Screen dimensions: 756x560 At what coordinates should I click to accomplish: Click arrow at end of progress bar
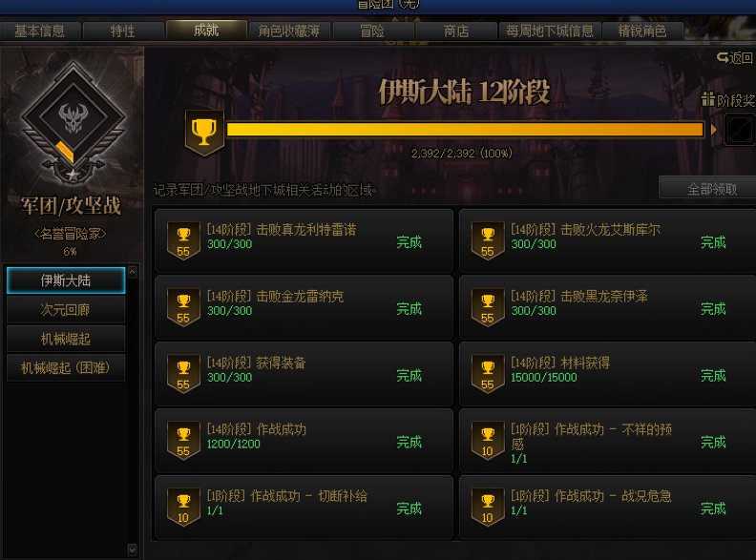point(714,130)
